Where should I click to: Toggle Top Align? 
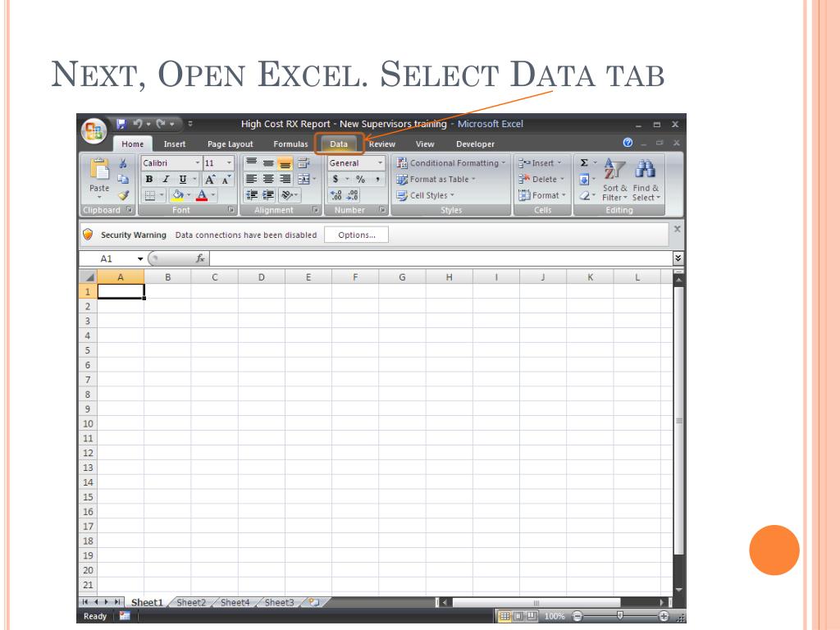(251, 163)
